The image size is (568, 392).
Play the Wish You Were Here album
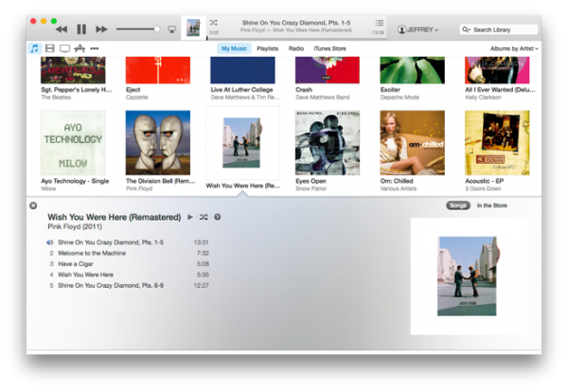190,217
